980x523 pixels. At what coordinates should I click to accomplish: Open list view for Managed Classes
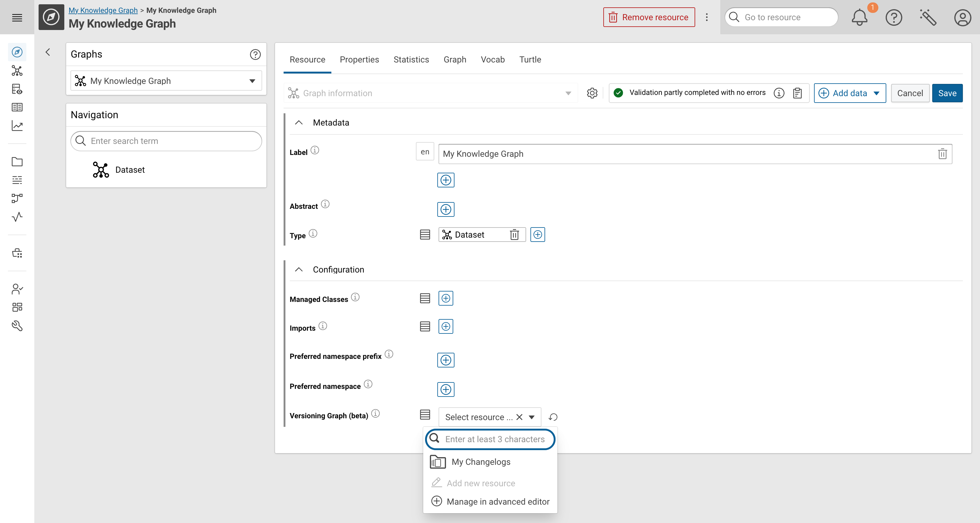pyautogui.click(x=425, y=298)
